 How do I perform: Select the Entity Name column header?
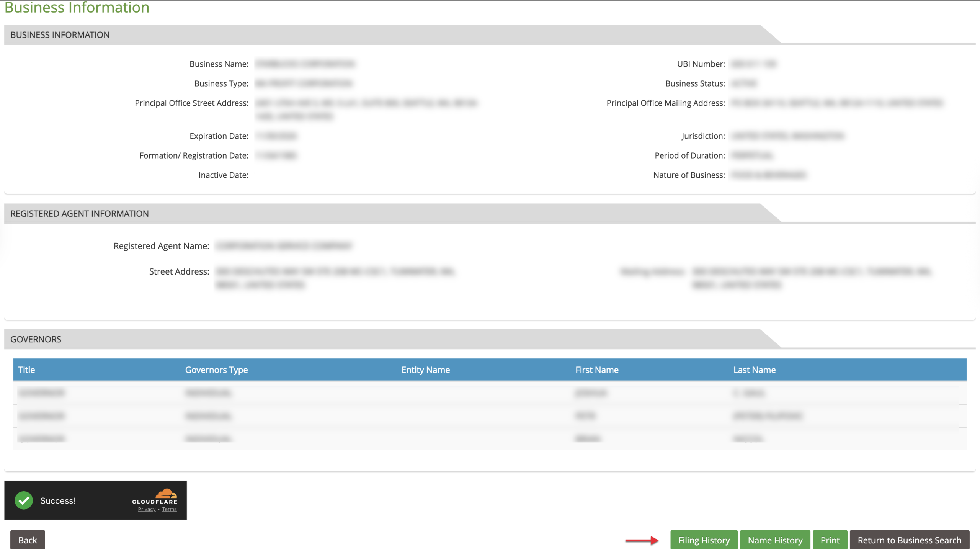(425, 370)
